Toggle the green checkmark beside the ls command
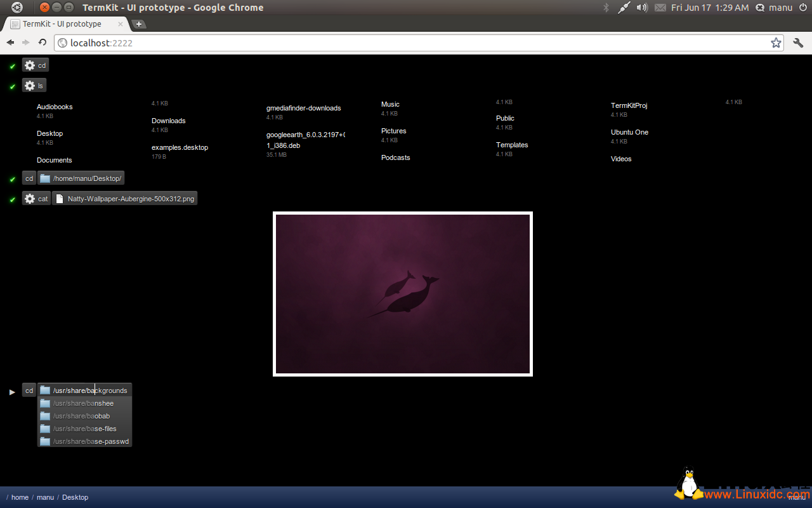This screenshot has width=812, height=508. pos(12,85)
